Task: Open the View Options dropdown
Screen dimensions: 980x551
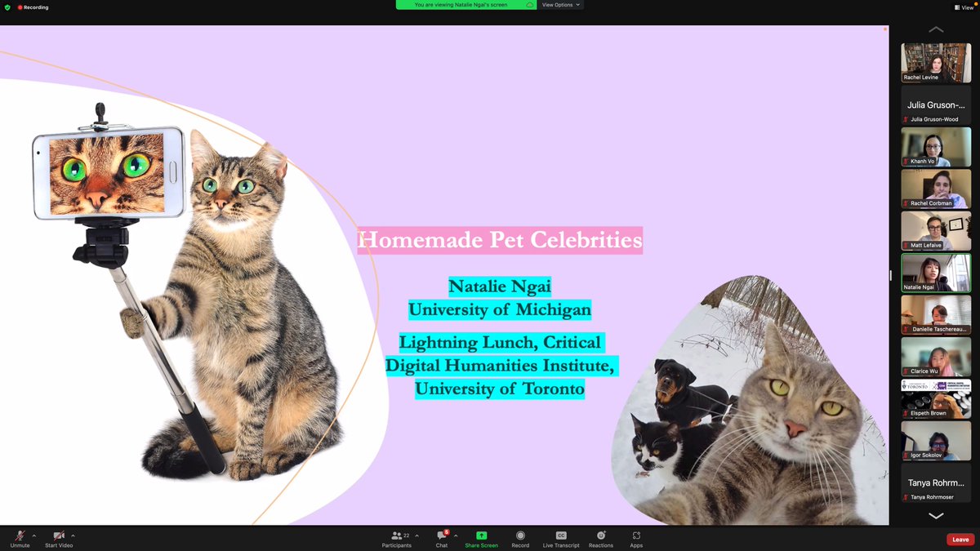Action: click(561, 4)
